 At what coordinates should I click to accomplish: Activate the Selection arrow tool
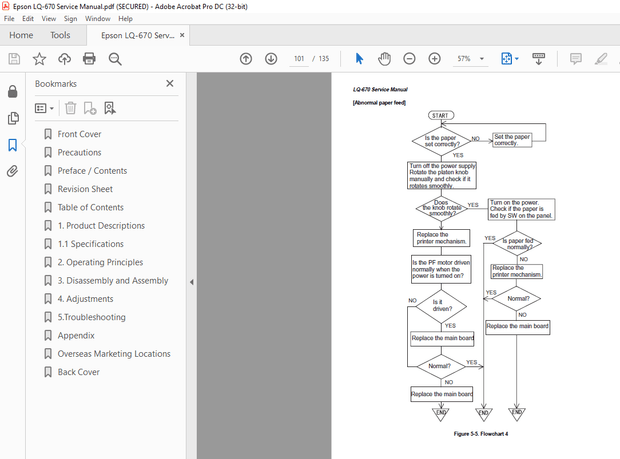point(359,59)
